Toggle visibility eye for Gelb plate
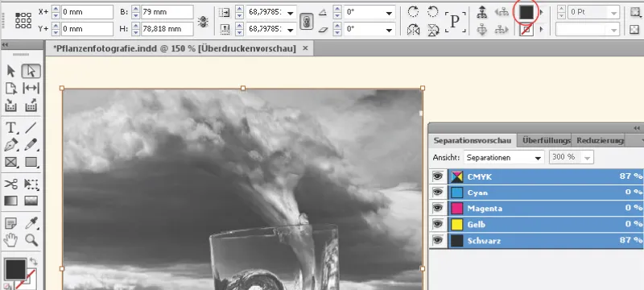 click(x=438, y=224)
